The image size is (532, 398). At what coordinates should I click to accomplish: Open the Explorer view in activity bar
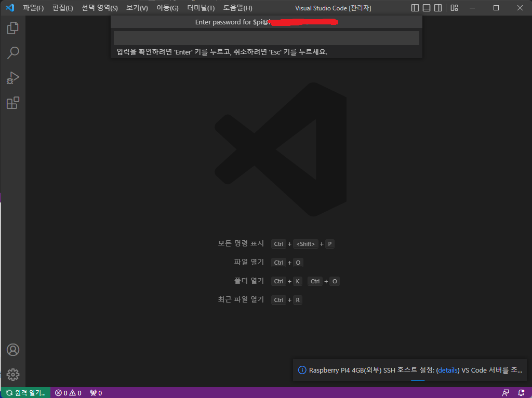(13, 28)
